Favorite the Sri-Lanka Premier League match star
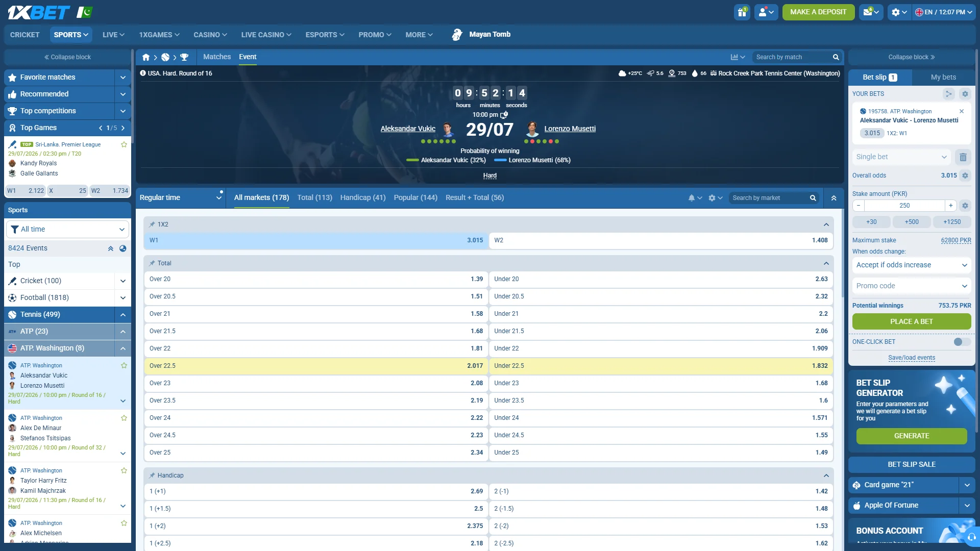 pyautogui.click(x=124, y=144)
